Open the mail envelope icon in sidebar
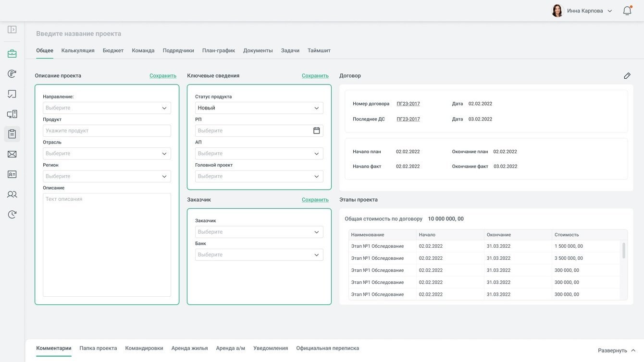Image resolution: width=644 pixels, height=362 pixels. pyautogui.click(x=12, y=154)
